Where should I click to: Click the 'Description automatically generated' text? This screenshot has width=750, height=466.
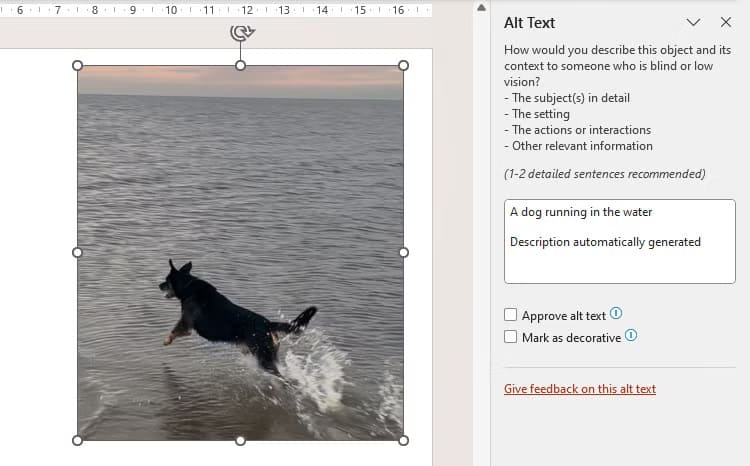[x=605, y=242]
